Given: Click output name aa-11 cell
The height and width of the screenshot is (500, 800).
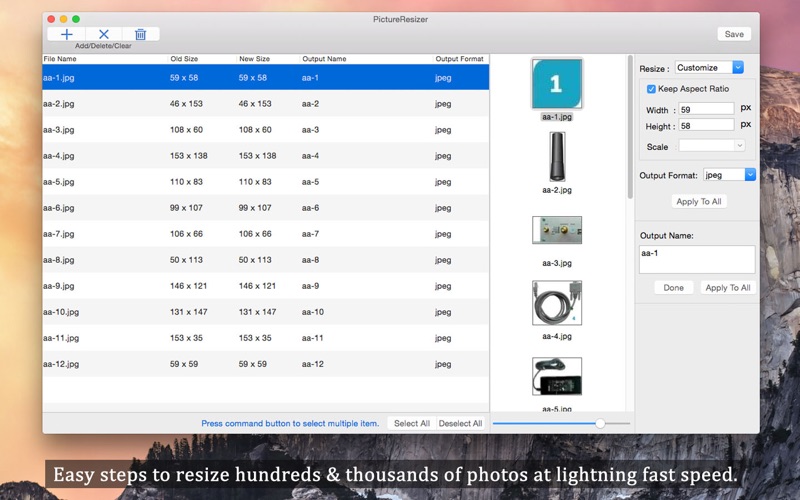Looking at the screenshot, I should coord(312,338).
